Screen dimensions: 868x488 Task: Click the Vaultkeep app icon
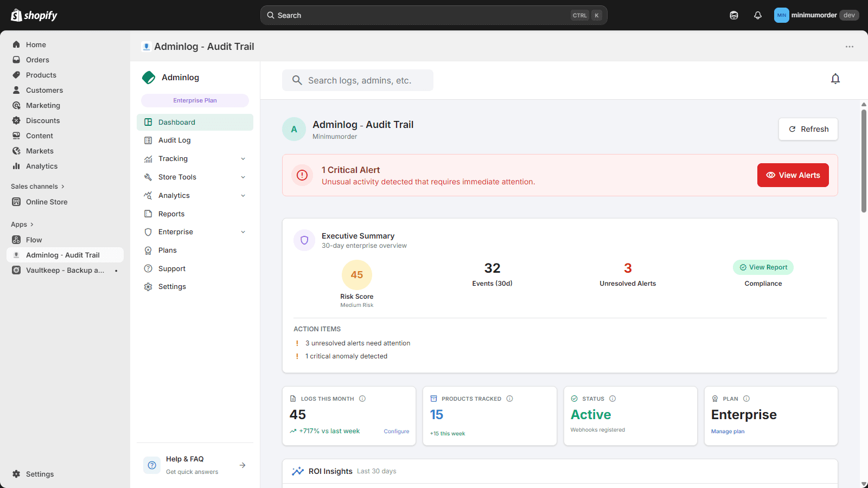pyautogui.click(x=16, y=270)
